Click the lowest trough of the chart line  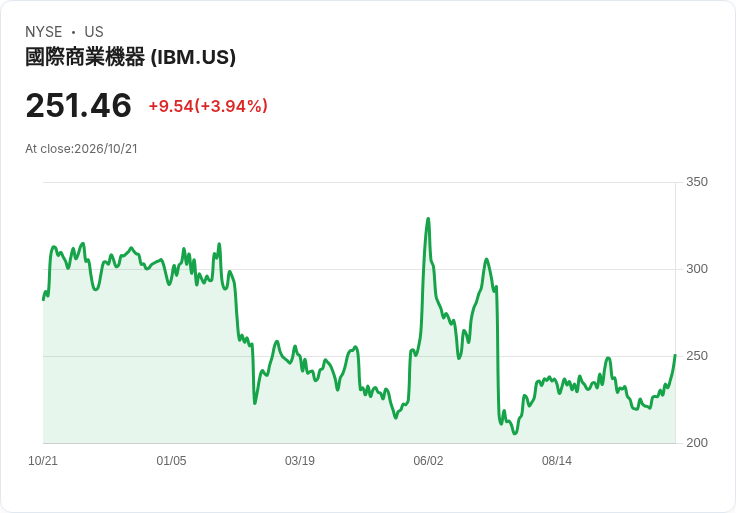click(515, 433)
